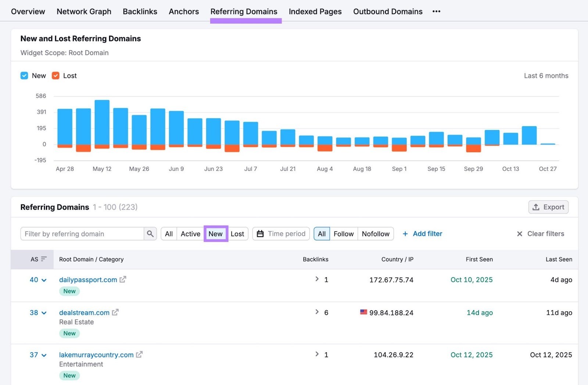Image resolution: width=588 pixels, height=385 pixels.
Task: Open lakemurraycountry.com via its external link icon
Action: pos(139,354)
